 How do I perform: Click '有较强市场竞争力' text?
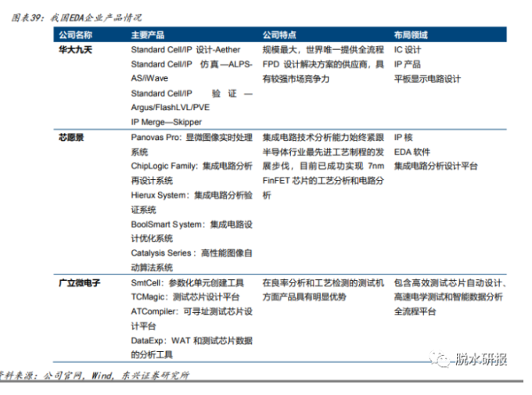click(x=296, y=79)
